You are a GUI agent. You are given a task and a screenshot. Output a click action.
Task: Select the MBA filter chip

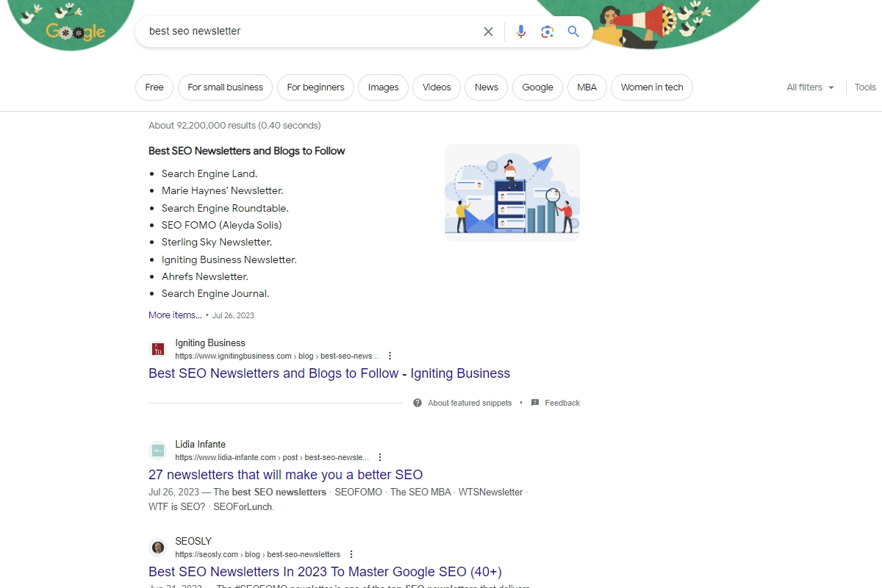click(587, 87)
